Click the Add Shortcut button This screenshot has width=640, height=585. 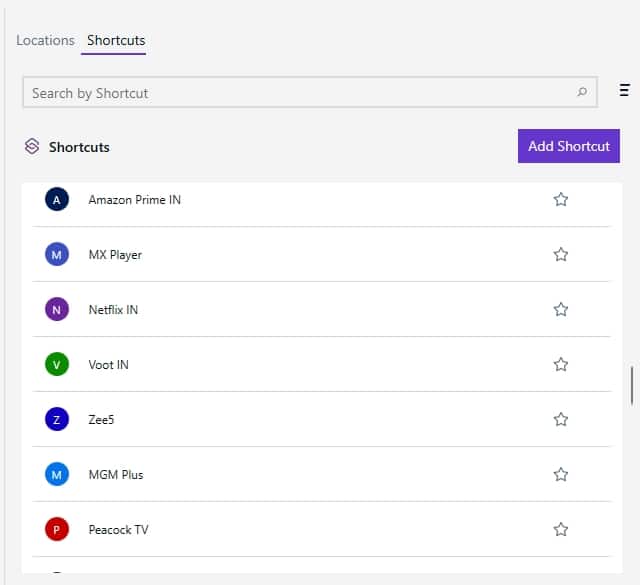tap(569, 146)
